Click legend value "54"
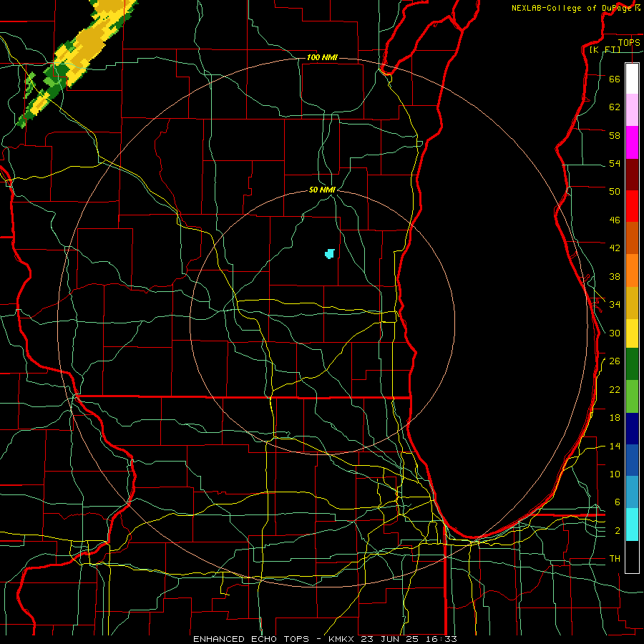 (615, 163)
